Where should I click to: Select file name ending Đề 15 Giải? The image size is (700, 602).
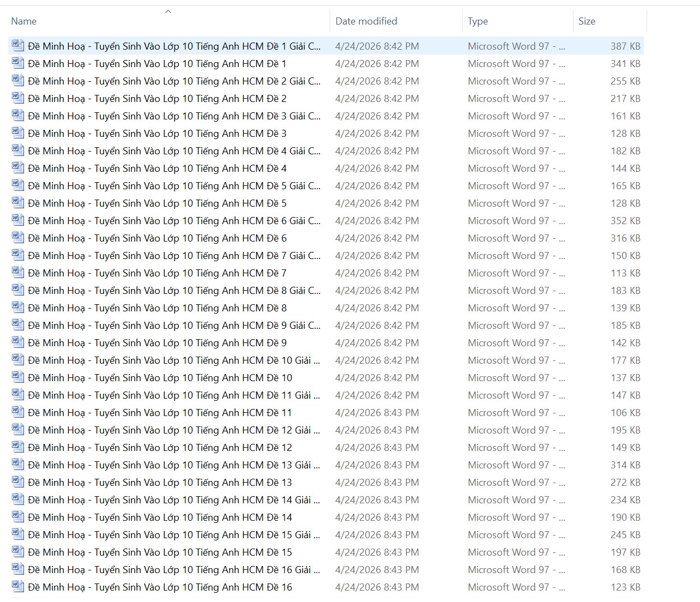pos(174,535)
